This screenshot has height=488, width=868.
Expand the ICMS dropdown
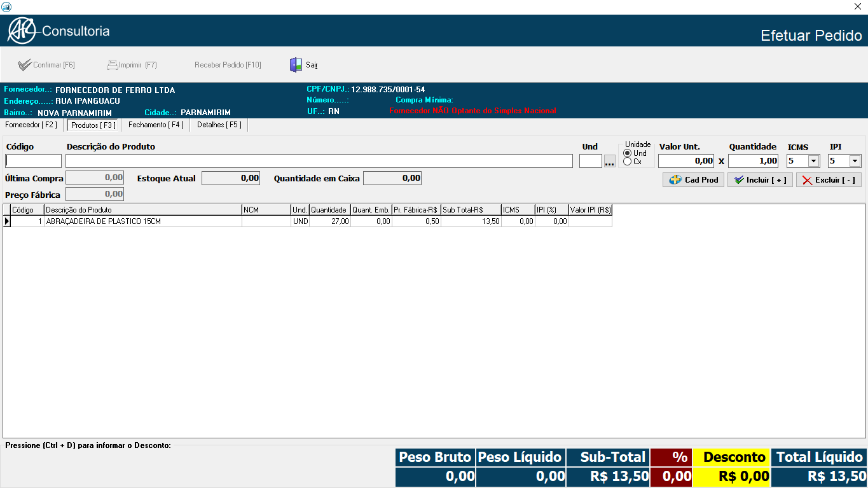813,161
